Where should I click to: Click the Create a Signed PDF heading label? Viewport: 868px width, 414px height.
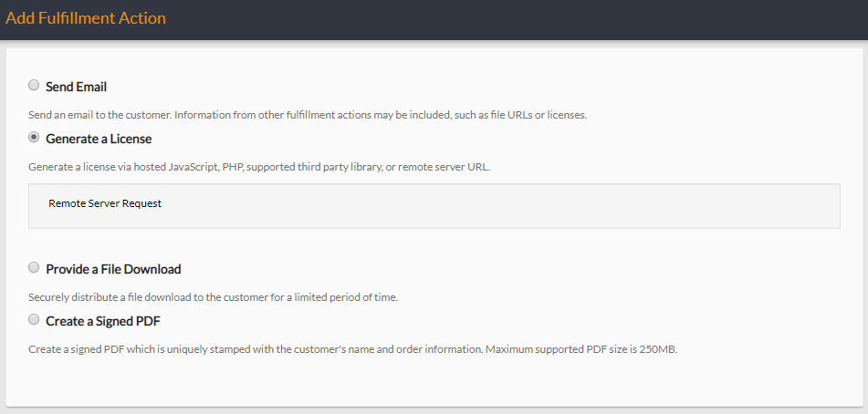pos(103,321)
